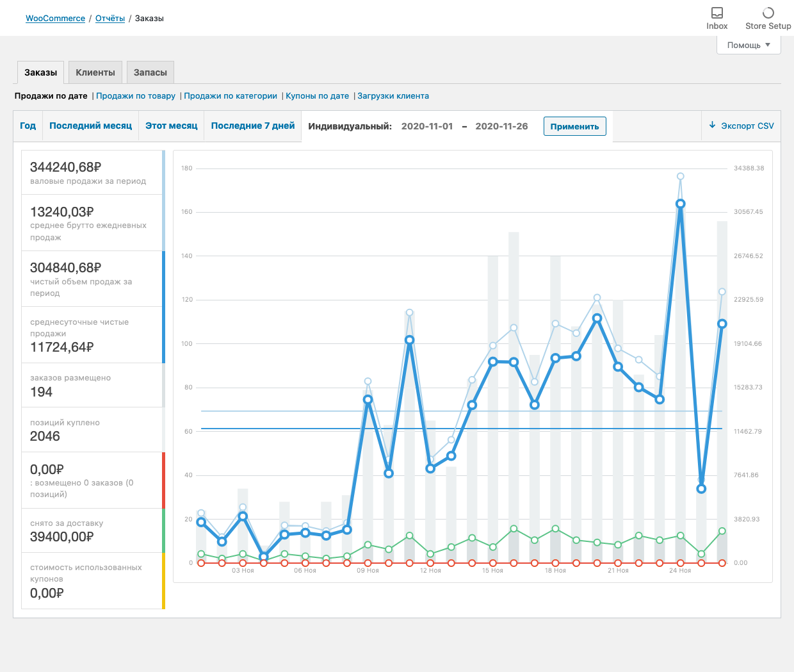
Task: Open Загрузки клиента report
Action: (x=393, y=96)
